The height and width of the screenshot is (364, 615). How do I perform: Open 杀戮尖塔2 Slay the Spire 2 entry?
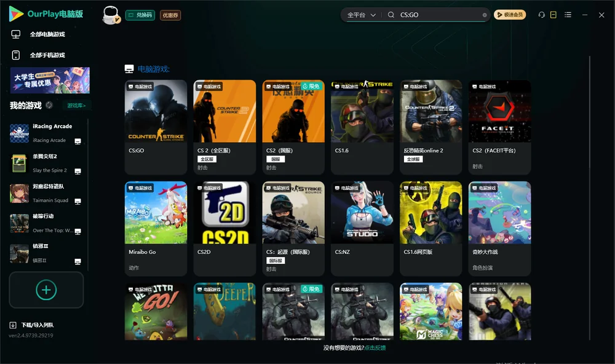tap(46, 163)
